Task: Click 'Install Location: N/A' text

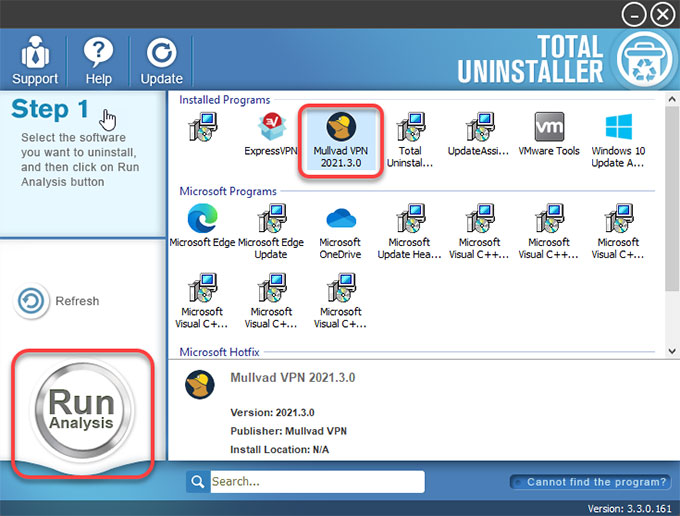Action: click(x=279, y=450)
